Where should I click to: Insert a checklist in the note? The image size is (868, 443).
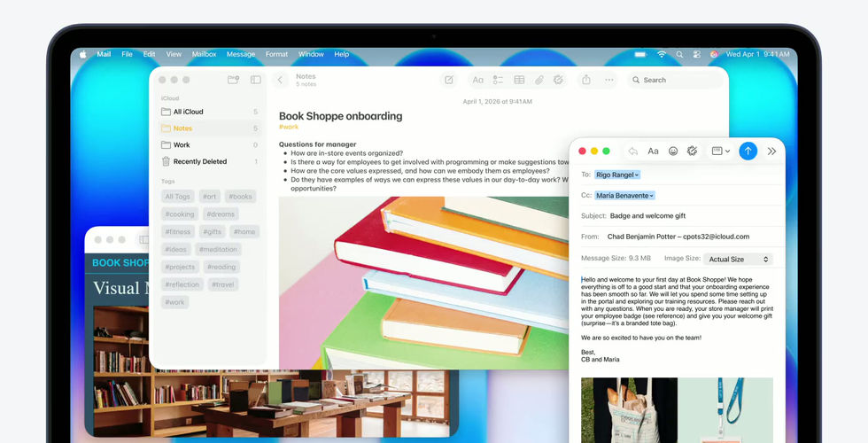(498, 80)
